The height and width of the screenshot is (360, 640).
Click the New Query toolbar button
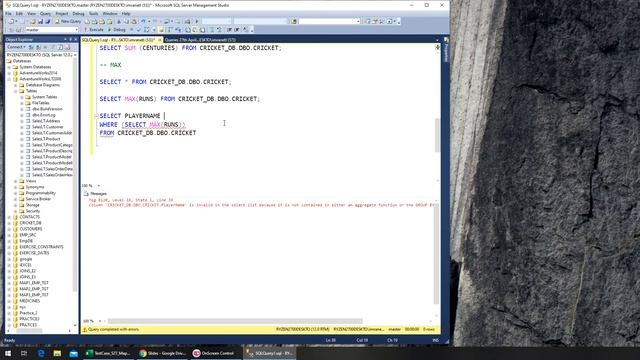(x=68, y=21)
